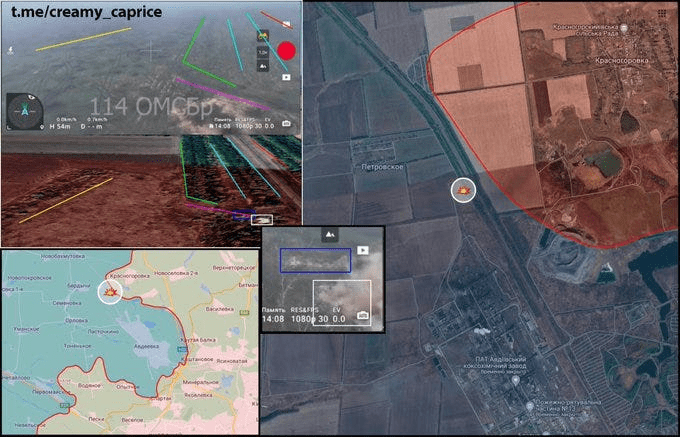Viewport: 680px width, 437px height.
Task: Click camera settings icon beside the EV value
Action: [x=286, y=124]
